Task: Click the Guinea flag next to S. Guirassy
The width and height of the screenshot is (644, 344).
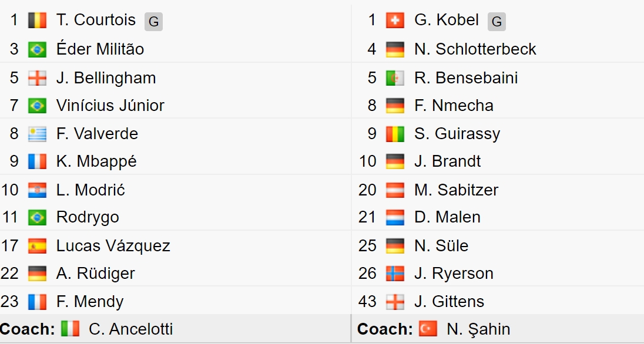Action: pos(395,134)
